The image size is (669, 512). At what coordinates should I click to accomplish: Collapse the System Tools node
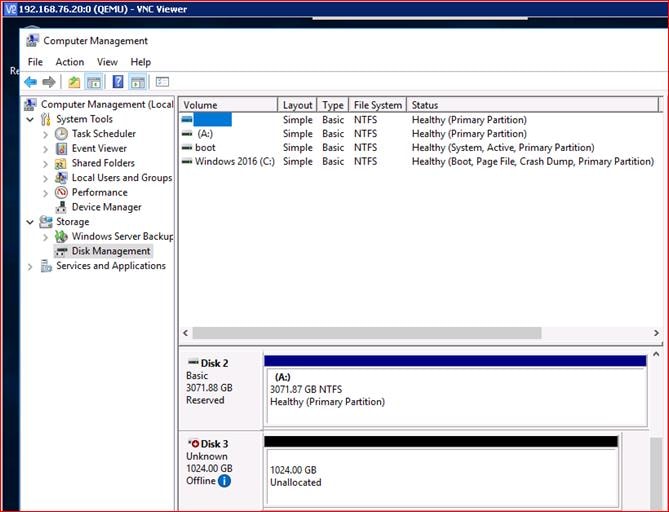tap(30, 119)
